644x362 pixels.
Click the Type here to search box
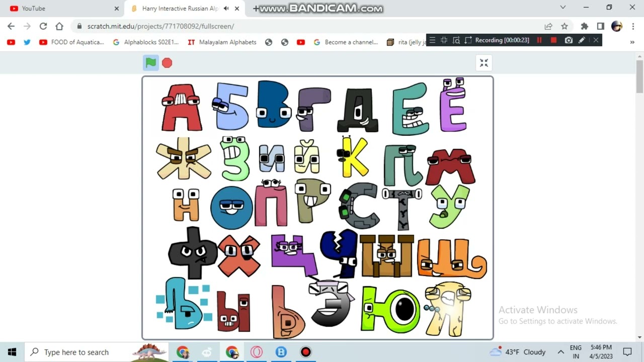97,352
